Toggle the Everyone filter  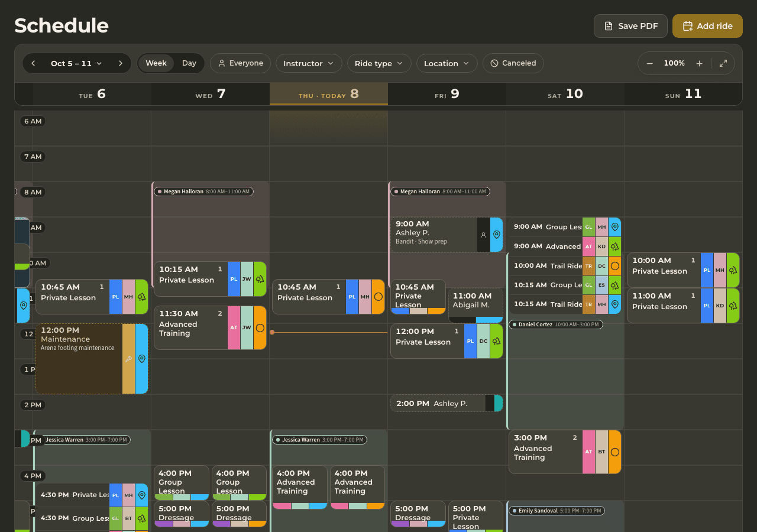click(240, 63)
